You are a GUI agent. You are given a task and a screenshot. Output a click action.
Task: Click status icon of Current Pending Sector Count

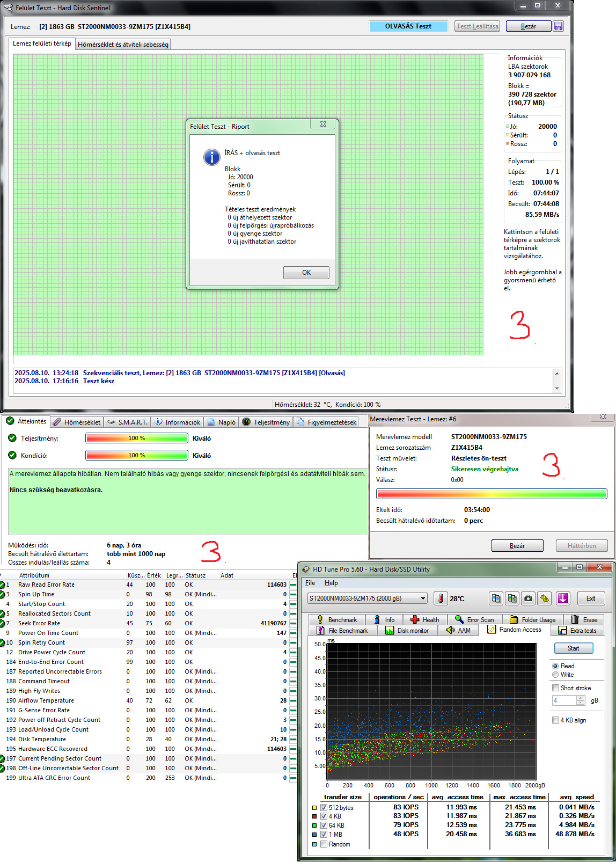click(x=2, y=758)
